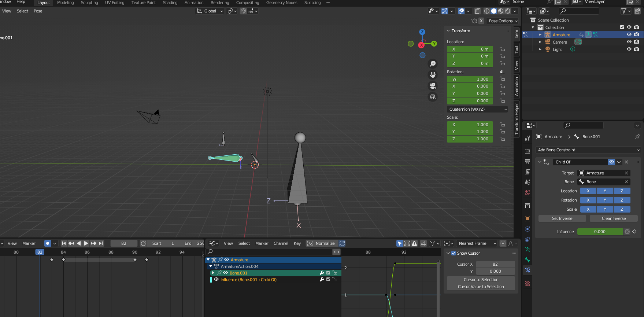Image resolution: width=644 pixels, height=317 pixels.
Task: Open the graph editor Channel menu
Action: click(x=281, y=243)
